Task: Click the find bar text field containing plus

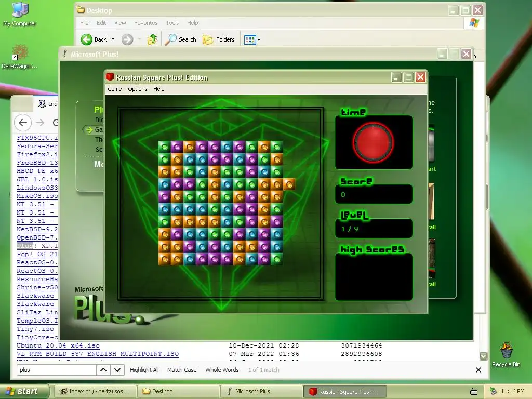Action: (x=56, y=370)
